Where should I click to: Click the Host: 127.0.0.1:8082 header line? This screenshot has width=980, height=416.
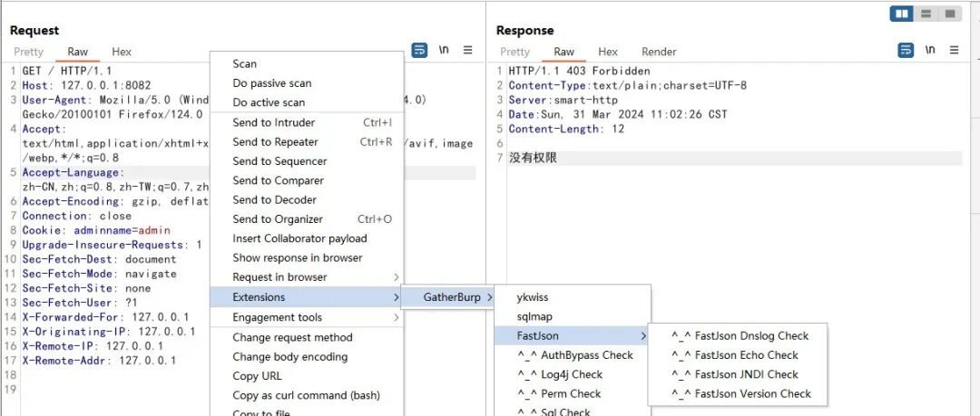(x=86, y=85)
